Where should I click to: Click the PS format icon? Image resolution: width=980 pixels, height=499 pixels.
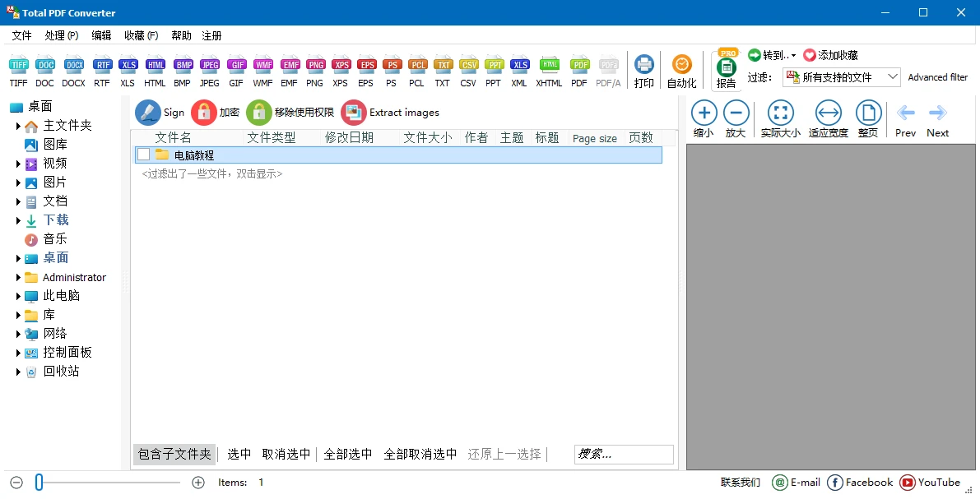[x=391, y=71]
